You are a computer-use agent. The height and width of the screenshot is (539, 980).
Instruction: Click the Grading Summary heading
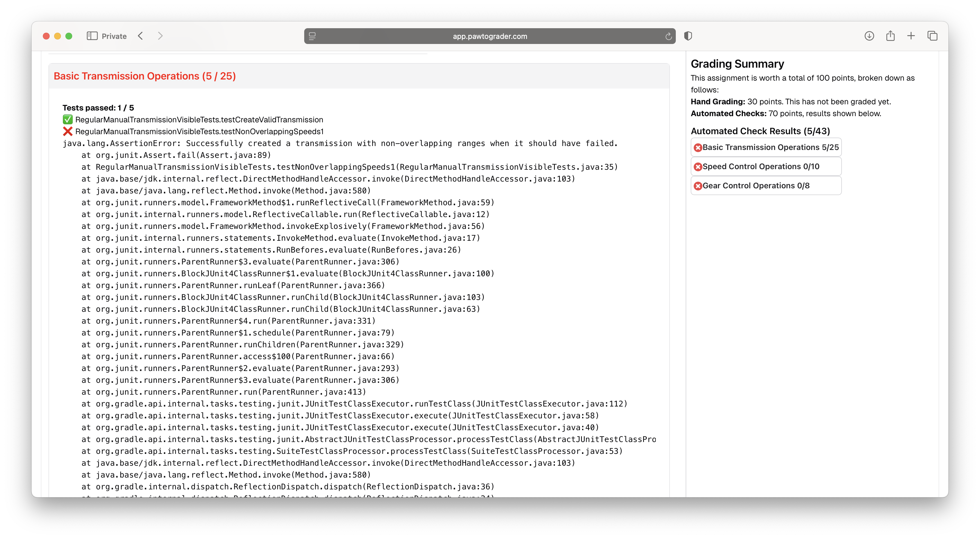[737, 63]
